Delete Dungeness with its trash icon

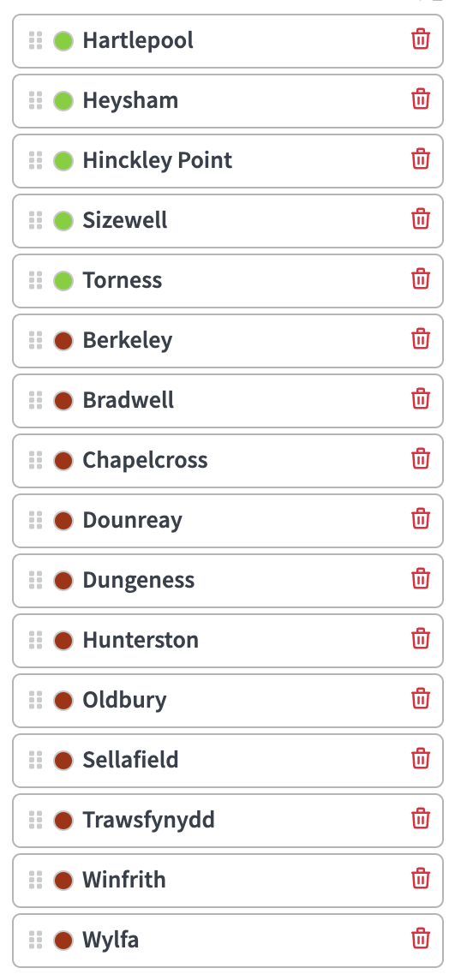[x=421, y=580]
